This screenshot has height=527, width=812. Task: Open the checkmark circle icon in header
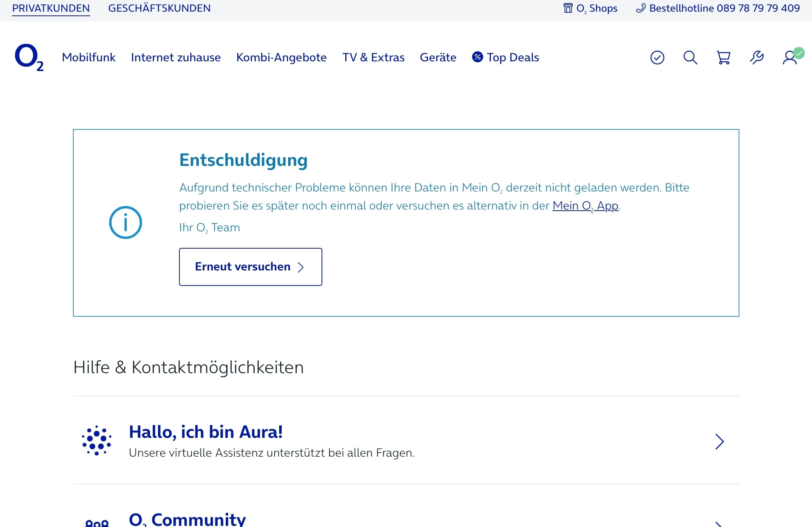pos(657,58)
